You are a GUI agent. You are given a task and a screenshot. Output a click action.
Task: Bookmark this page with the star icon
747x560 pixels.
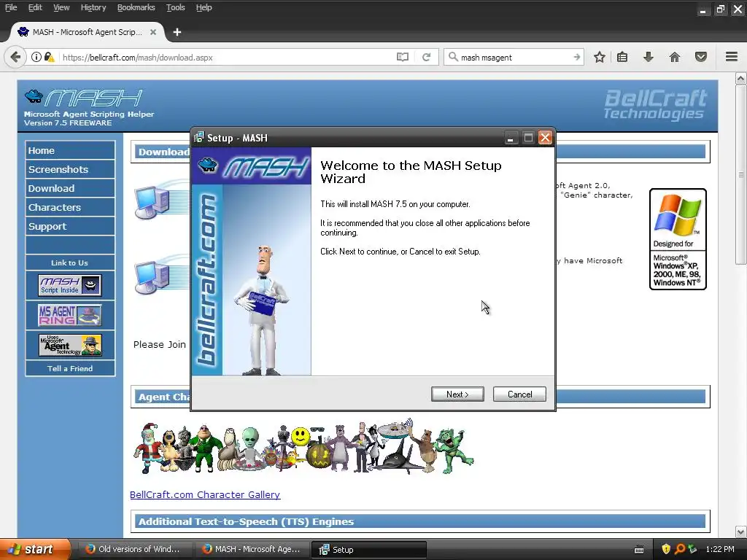click(600, 57)
